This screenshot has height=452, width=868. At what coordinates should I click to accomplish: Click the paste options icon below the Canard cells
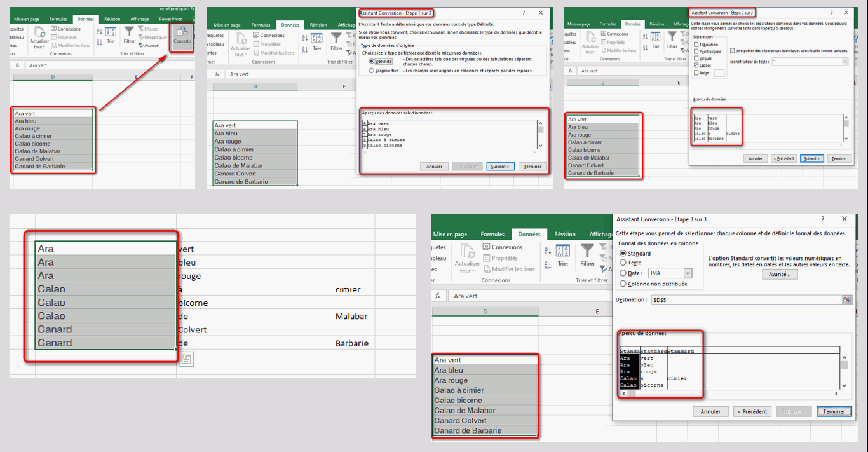click(186, 359)
